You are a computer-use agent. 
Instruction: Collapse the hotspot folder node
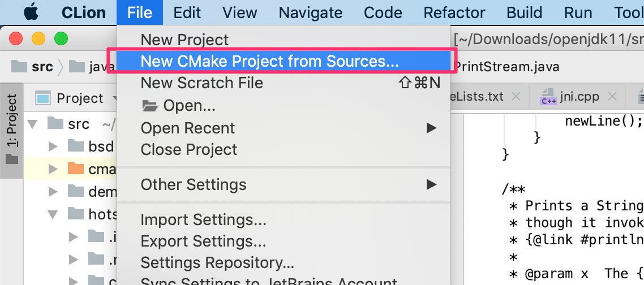[53, 214]
